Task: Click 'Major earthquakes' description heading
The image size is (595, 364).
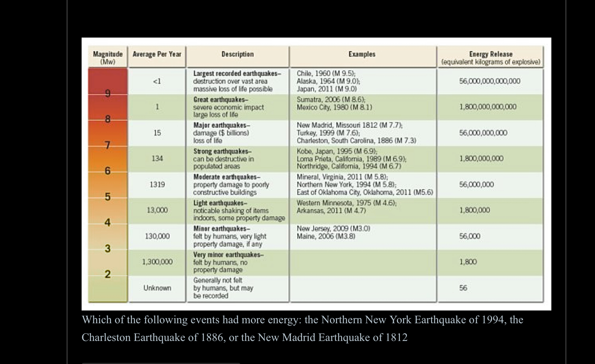Action: click(x=222, y=125)
